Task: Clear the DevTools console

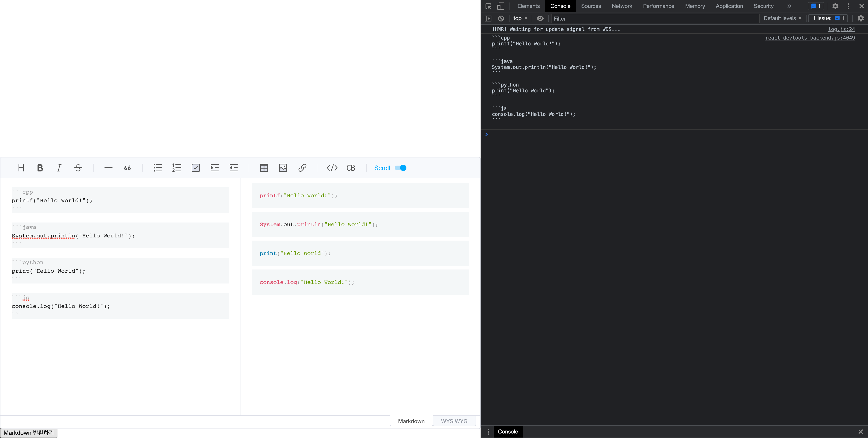Action: point(501,19)
